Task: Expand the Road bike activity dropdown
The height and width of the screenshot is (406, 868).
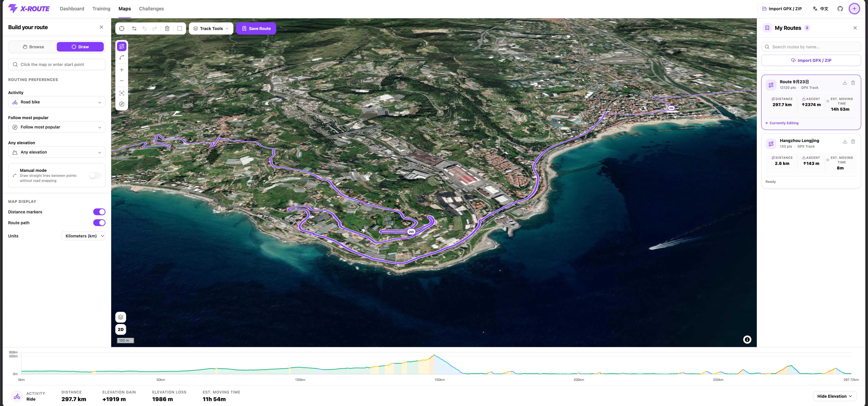Action: tap(57, 102)
